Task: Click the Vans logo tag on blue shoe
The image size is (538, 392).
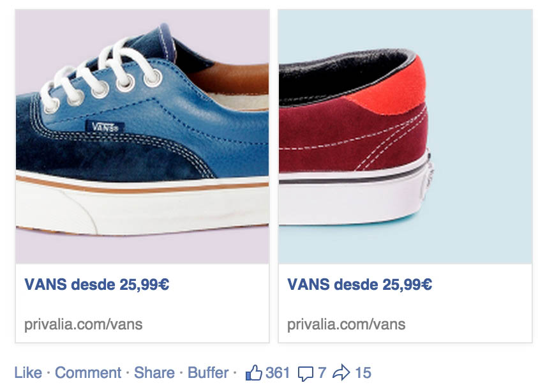Action: [x=105, y=127]
